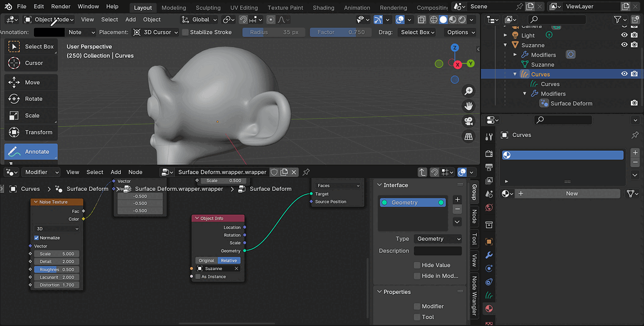Screen dimensions: 644x326
Task: Toggle camera view icon in viewport
Action: tap(468, 121)
